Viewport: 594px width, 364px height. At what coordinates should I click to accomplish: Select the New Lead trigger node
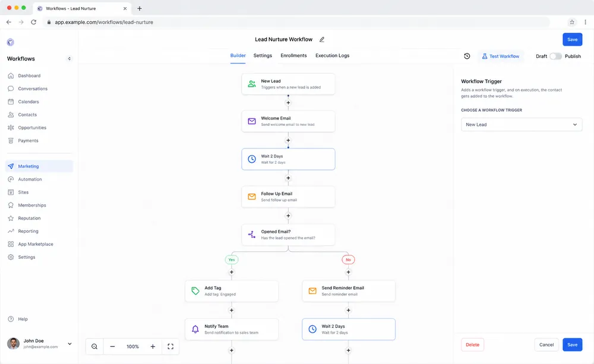point(288,84)
